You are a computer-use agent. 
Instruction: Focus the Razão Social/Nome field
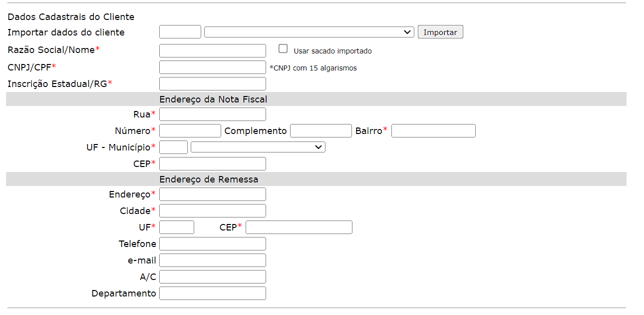[x=212, y=51]
